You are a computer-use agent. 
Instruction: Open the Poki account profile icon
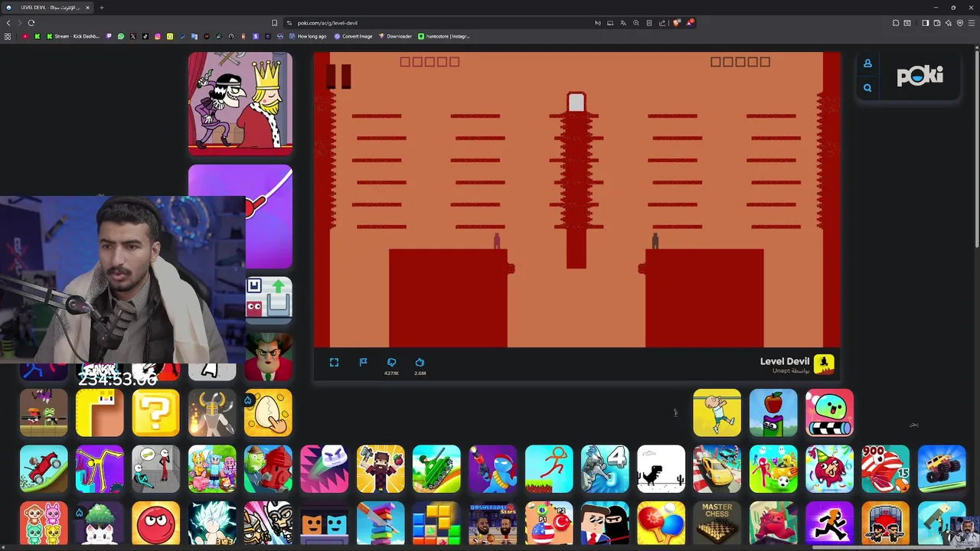pos(867,64)
